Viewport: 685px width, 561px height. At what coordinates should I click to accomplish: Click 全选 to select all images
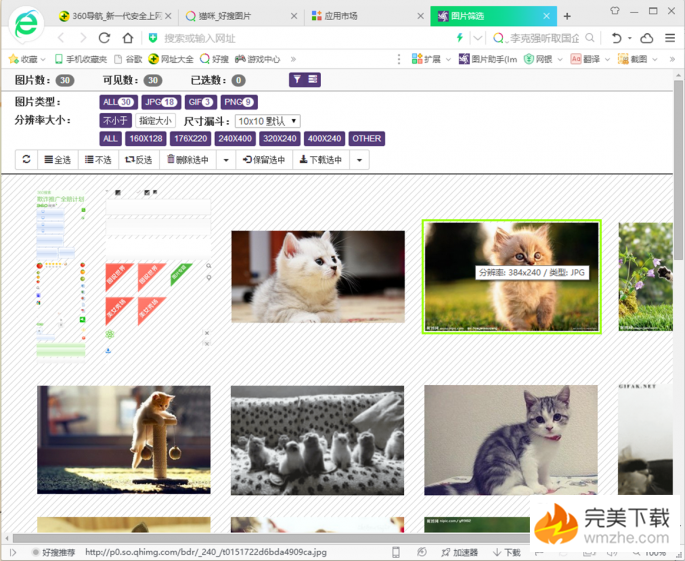[x=58, y=160]
